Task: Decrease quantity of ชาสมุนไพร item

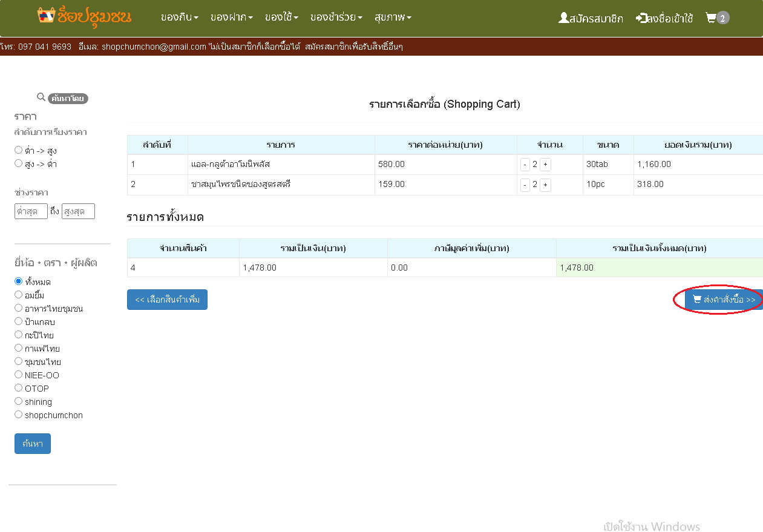Action: [x=525, y=185]
